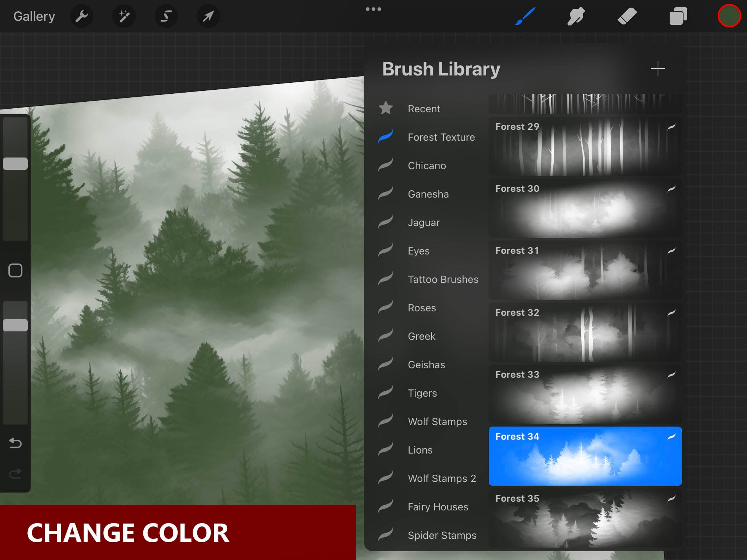Open the active color swatch
This screenshot has height=560, width=747.
click(x=729, y=16)
